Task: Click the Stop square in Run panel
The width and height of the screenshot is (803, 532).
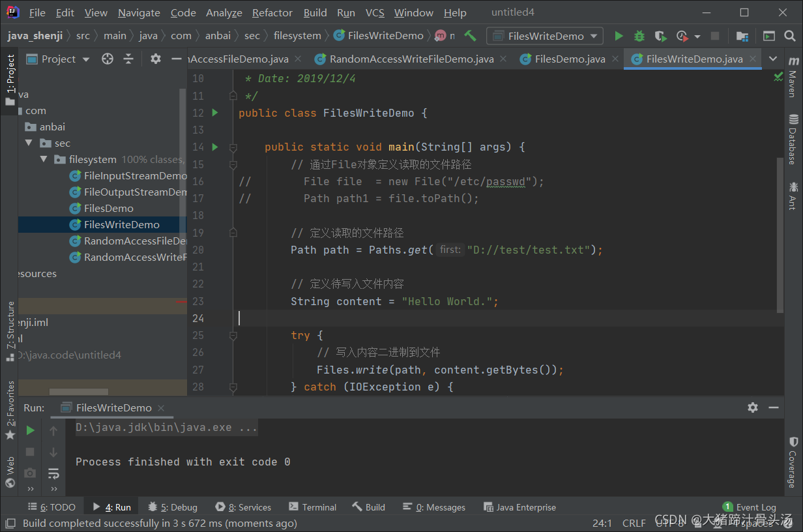Action: [x=30, y=452]
